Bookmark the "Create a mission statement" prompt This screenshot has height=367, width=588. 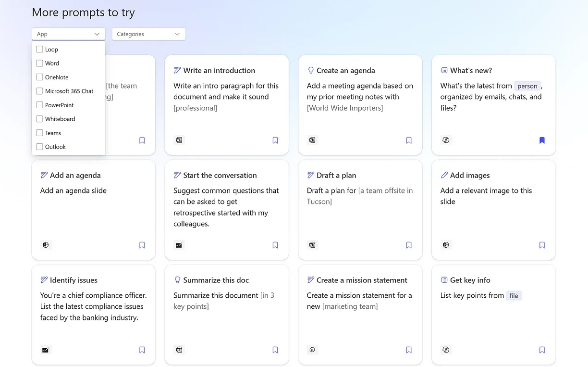coord(409,350)
